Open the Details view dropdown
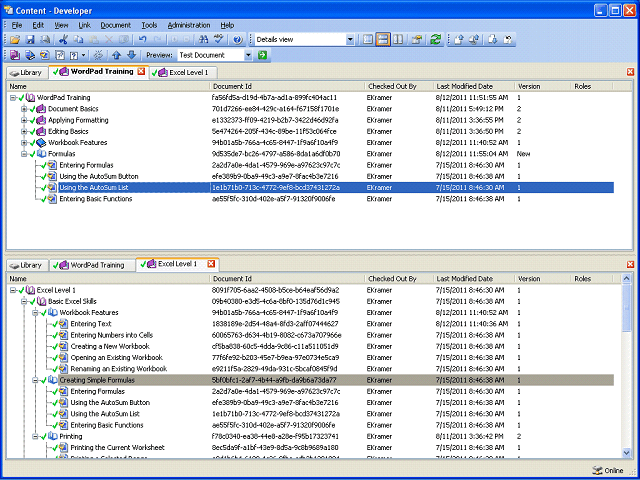 350,40
